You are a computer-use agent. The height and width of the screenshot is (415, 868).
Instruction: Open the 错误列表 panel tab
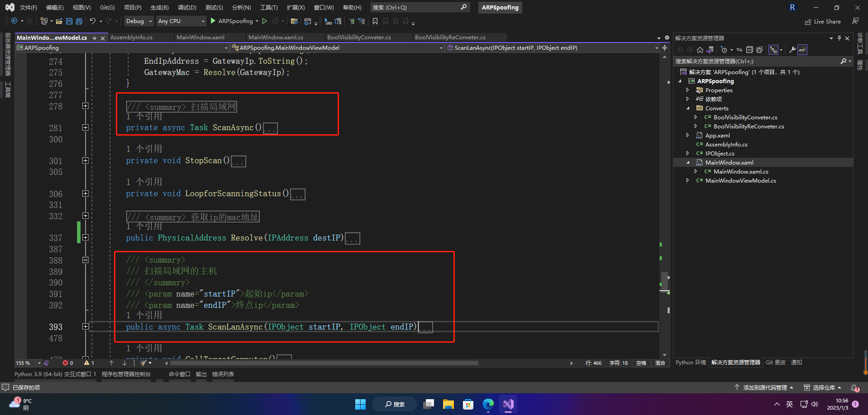[x=223, y=374]
